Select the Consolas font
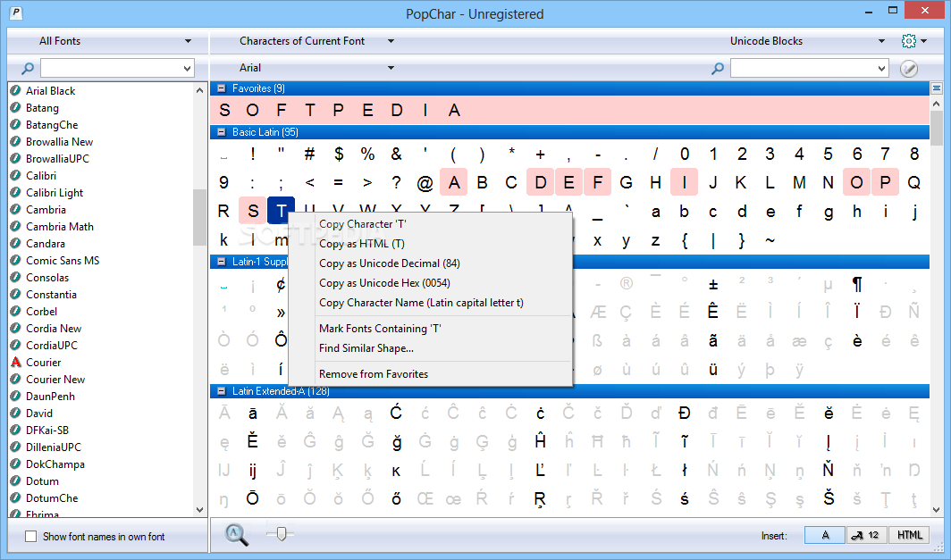The width and height of the screenshot is (951, 560). tap(47, 278)
